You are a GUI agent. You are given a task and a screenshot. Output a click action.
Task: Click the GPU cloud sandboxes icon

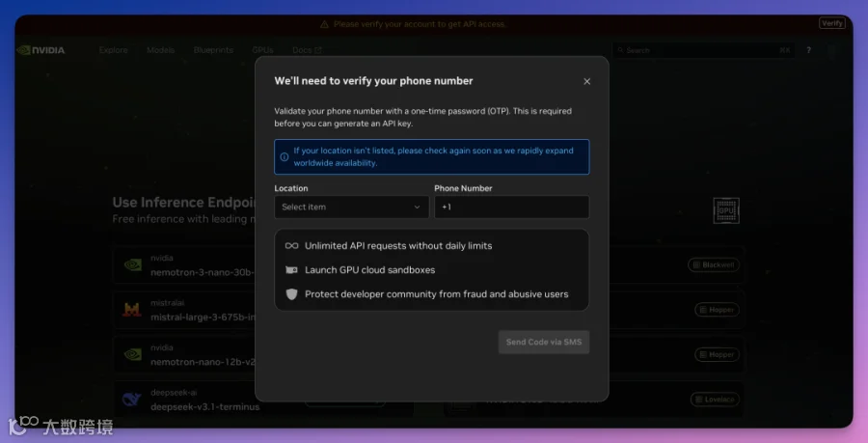(x=291, y=269)
